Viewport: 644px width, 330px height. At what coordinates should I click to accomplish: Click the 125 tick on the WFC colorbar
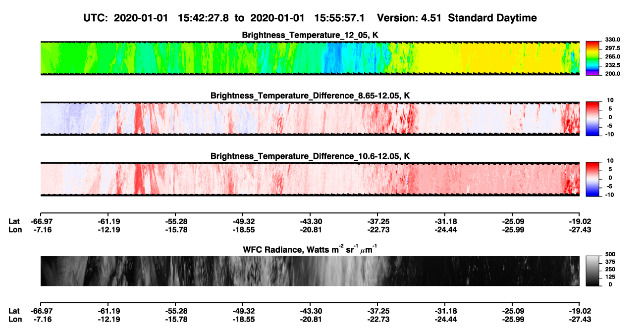click(x=610, y=277)
